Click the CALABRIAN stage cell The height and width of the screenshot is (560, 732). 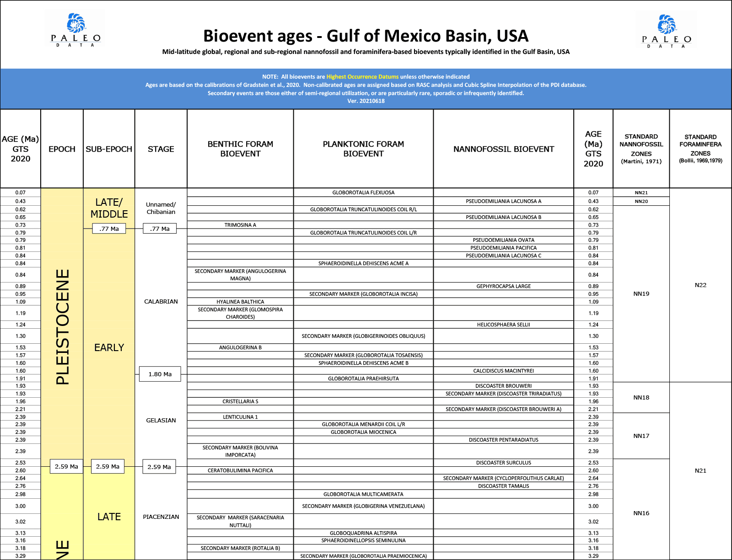pyautogui.click(x=161, y=301)
